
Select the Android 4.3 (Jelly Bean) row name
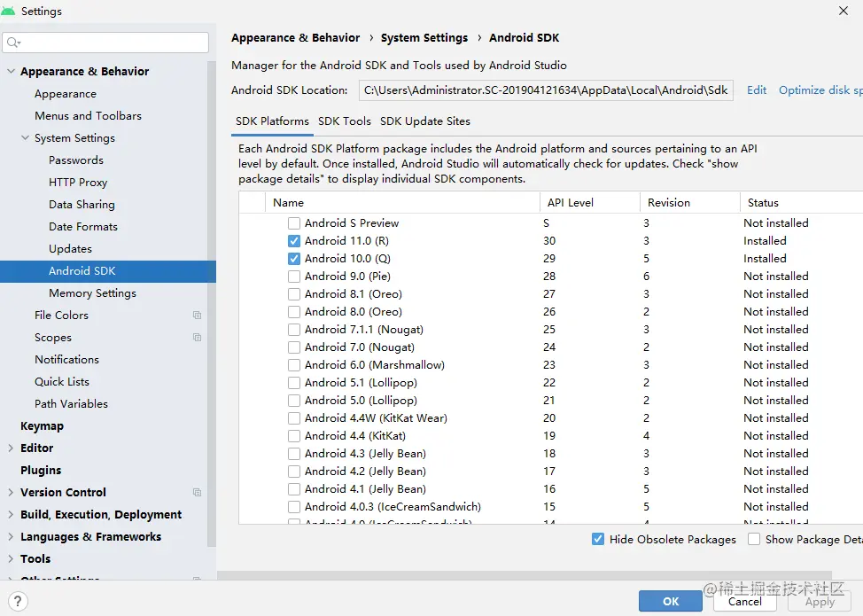pos(365,454)
